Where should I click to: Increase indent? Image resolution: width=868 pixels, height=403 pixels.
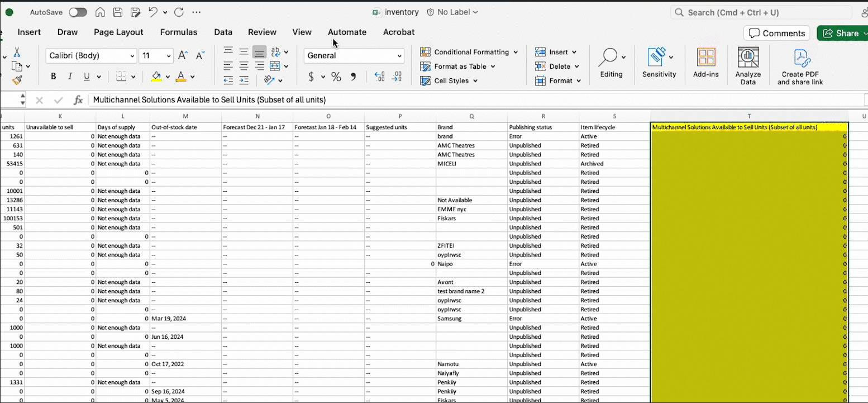click(x=244, y=80)
